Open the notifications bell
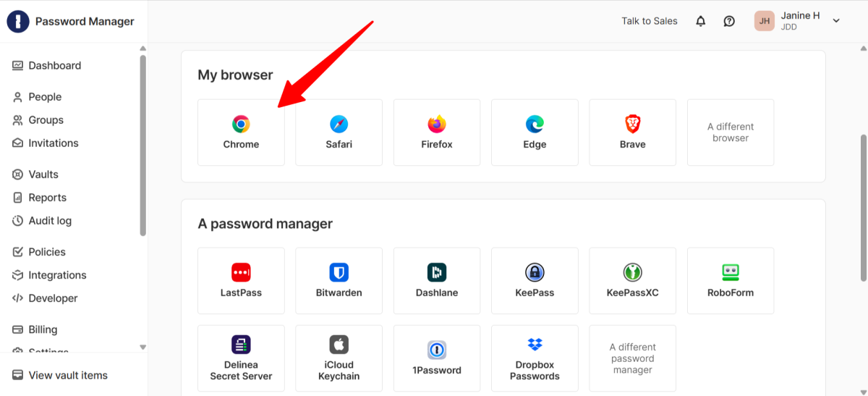This screenshot has height=396, width=868. click(x=700, y=21)
